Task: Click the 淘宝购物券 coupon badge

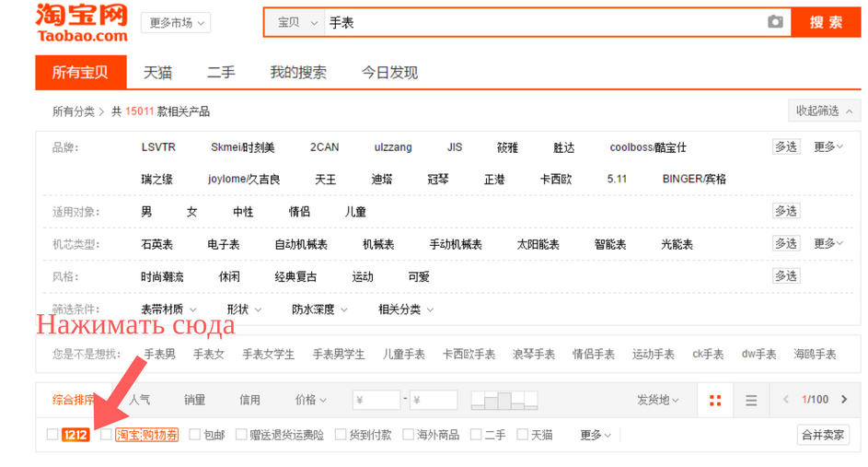Action: 146,435
